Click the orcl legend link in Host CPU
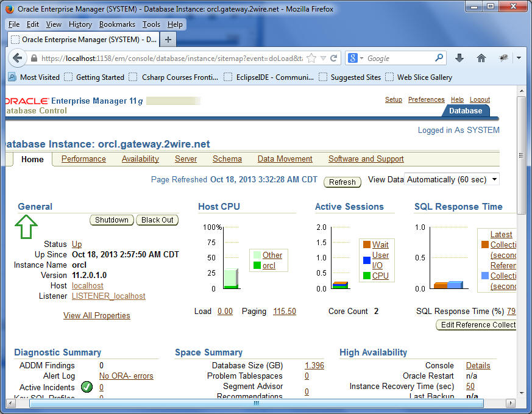This screenshot has height=414, width=532. pos(269,265)
